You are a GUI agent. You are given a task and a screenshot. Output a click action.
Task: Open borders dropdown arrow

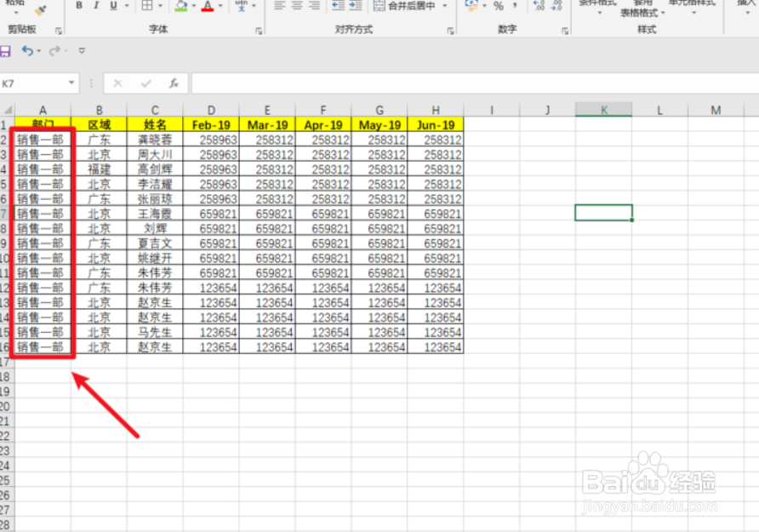click(x=160, y=6)
